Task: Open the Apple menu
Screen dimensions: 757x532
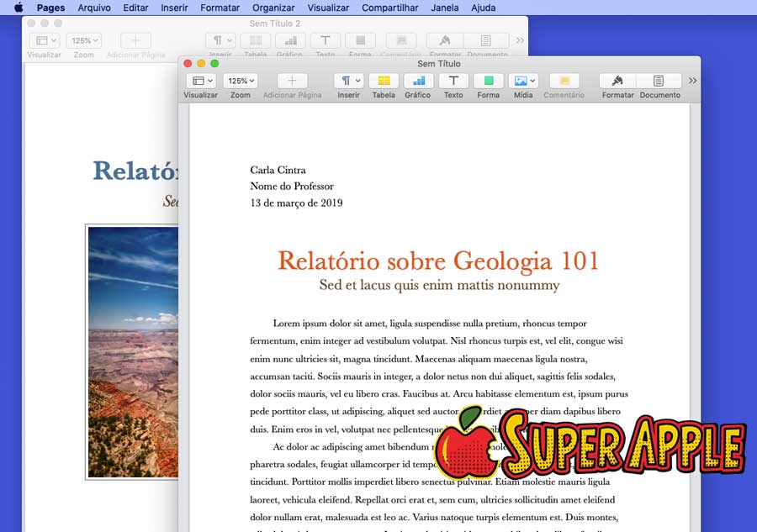Action: tap(19, 8)
